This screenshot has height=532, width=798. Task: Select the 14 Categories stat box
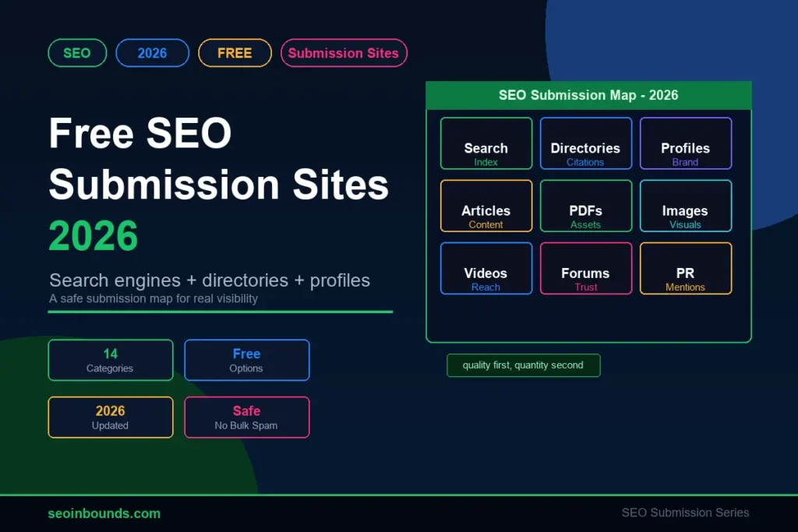click(111, 360)
